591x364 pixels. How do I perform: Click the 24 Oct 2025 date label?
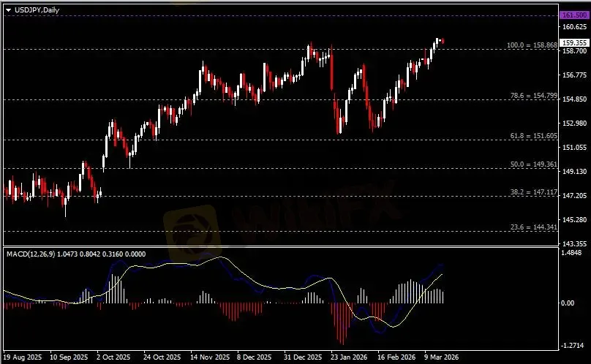pyautogui.click(x=162, y=357)
